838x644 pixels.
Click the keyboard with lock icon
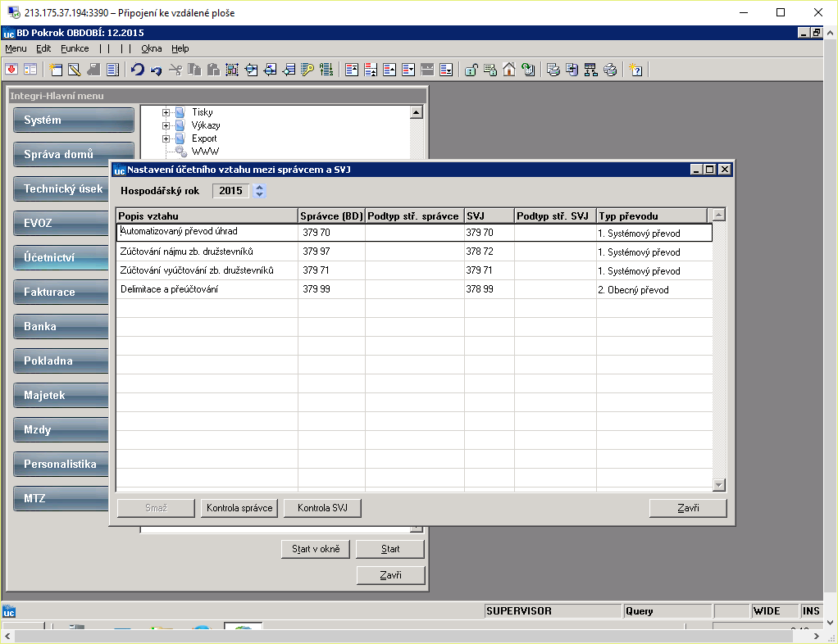pyautogui.click(x=490, y=70)
